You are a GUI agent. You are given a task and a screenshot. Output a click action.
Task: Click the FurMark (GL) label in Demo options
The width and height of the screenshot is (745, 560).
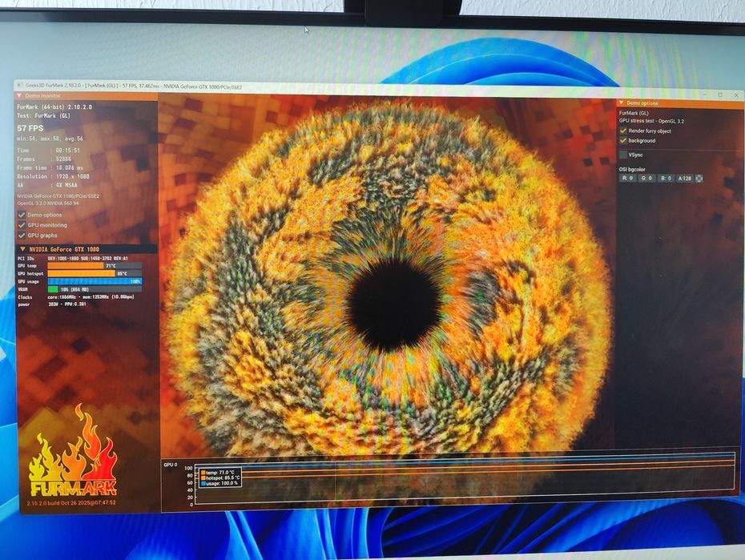(x=634, y=113)
